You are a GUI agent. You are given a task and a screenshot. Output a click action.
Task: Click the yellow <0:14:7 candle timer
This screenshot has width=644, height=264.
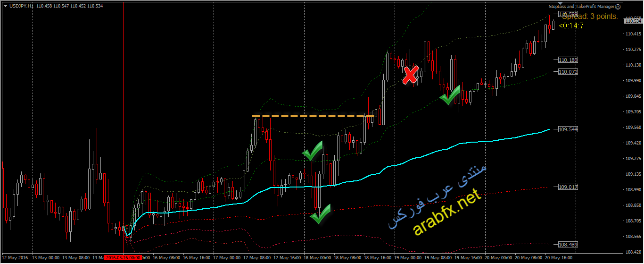point(571,26)
